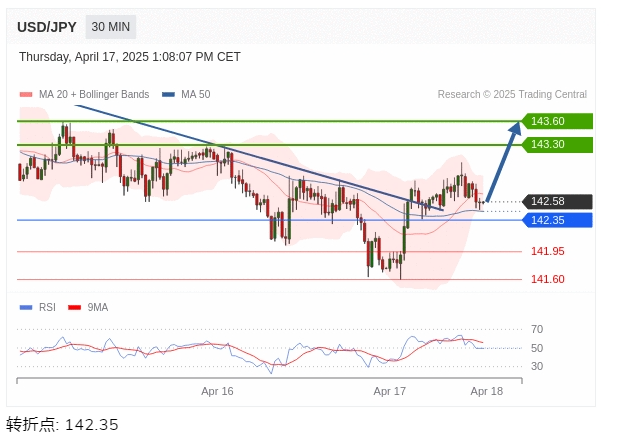
Task: Click the Apr 16 axis date
Action: 217,391
